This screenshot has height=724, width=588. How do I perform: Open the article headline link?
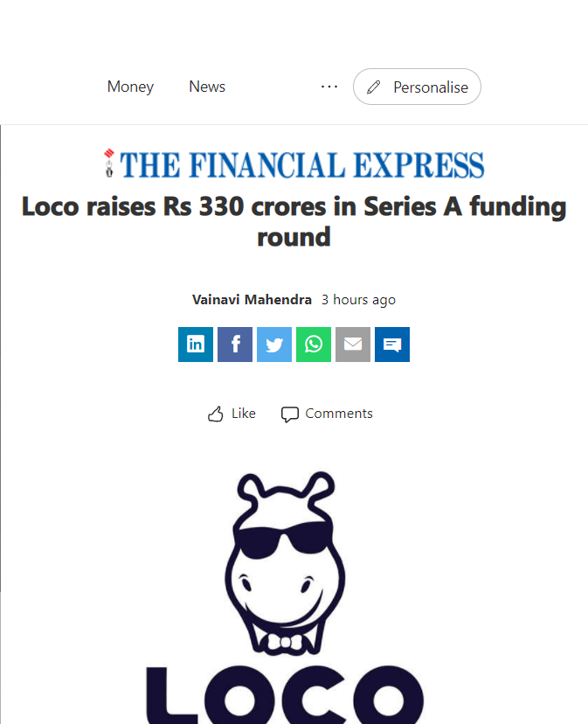tap(294, 221)
